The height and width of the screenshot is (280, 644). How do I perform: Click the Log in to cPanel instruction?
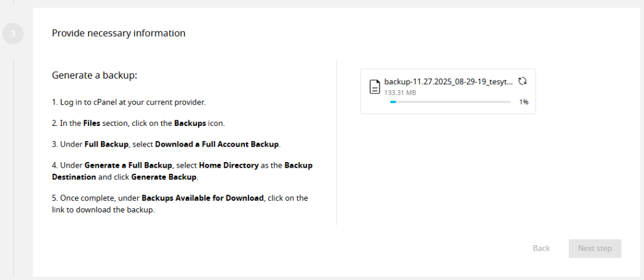coord(129,102)
